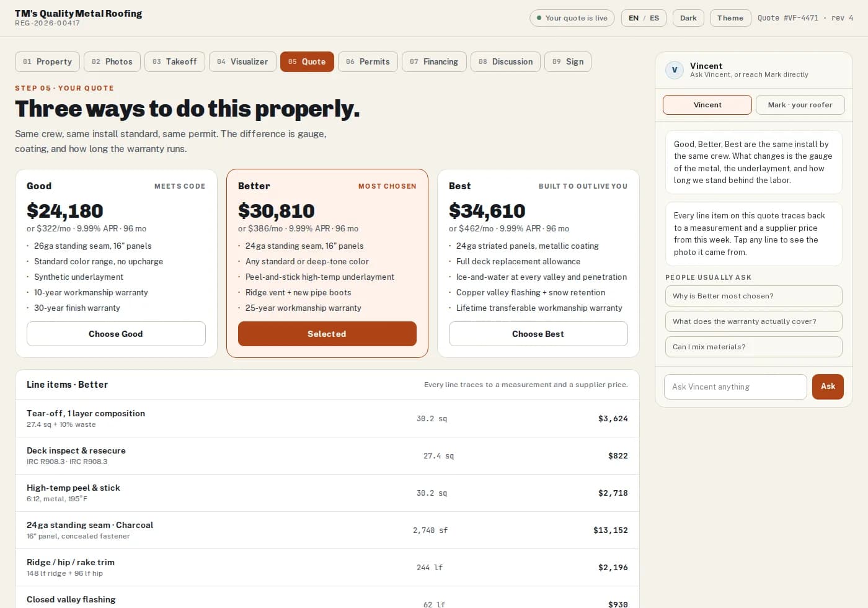
Task: Ask "Can I mix materials?"
Action: pyautogui.click(x=754, y=347)
